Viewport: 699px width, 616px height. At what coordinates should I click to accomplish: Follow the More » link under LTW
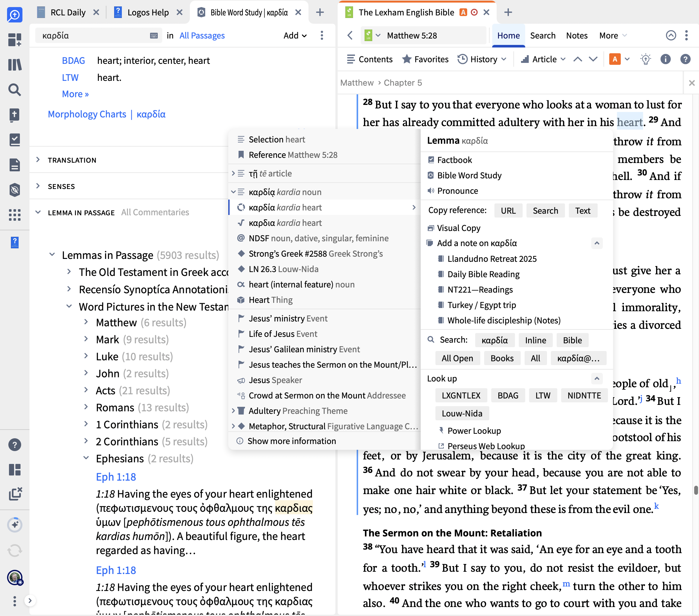pos(75,94)
